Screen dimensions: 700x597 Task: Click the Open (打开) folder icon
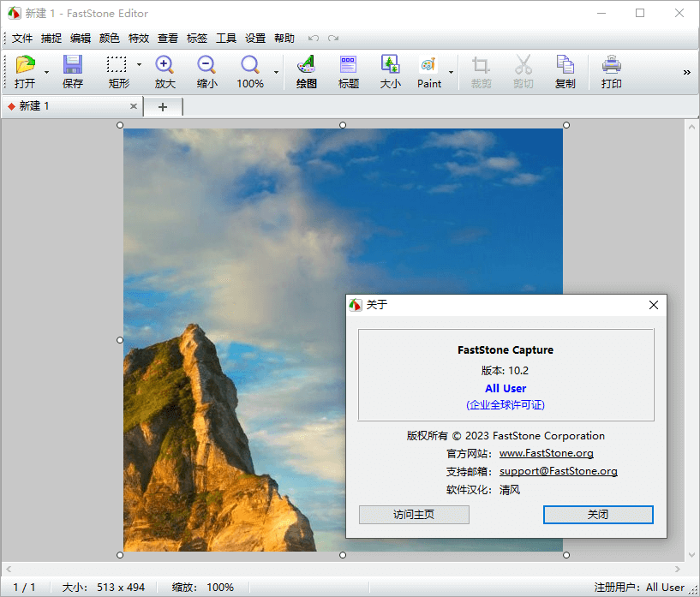(25, 66)
